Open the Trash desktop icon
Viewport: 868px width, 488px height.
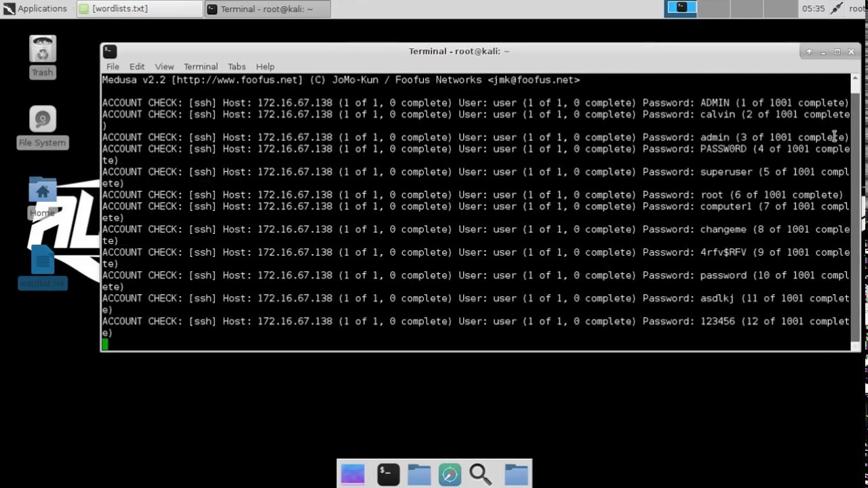[x=42, y=56]
